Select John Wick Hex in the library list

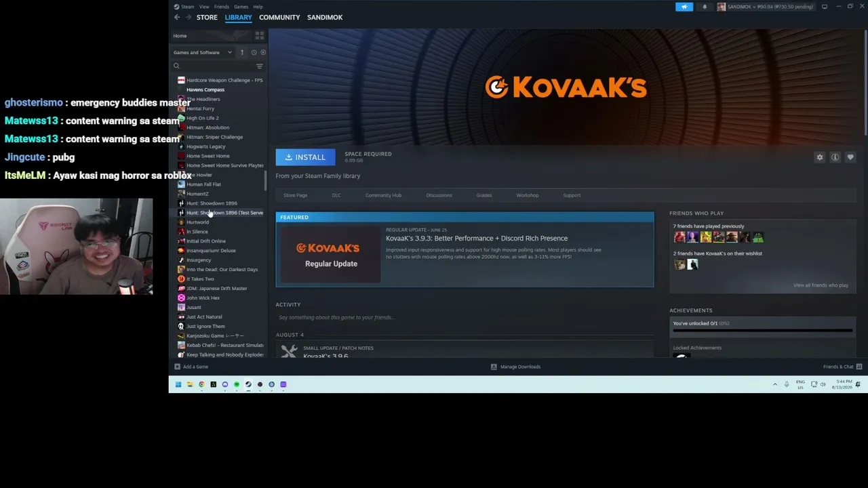pyautogui.click(x=203, y=298)
